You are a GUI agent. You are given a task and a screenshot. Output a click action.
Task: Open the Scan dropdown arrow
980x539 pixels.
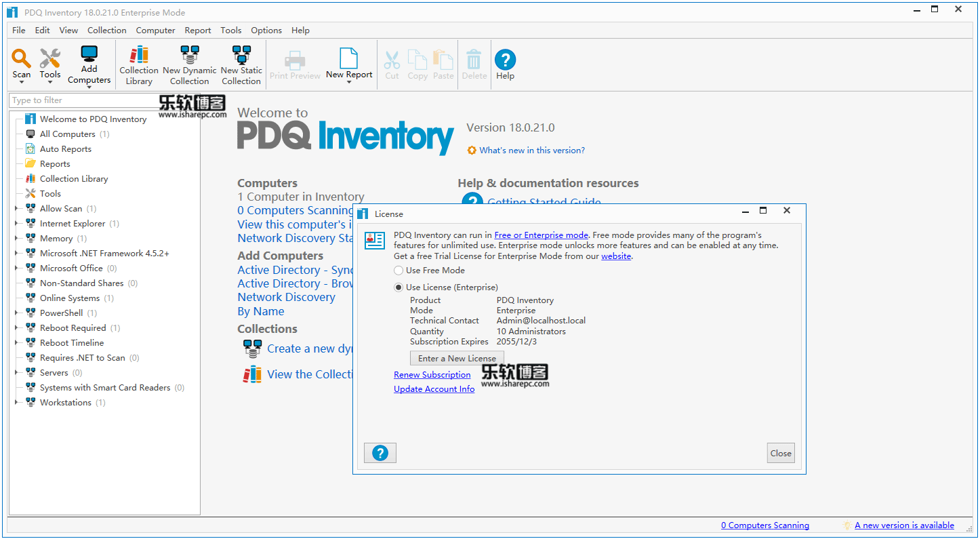pos(22,83)
